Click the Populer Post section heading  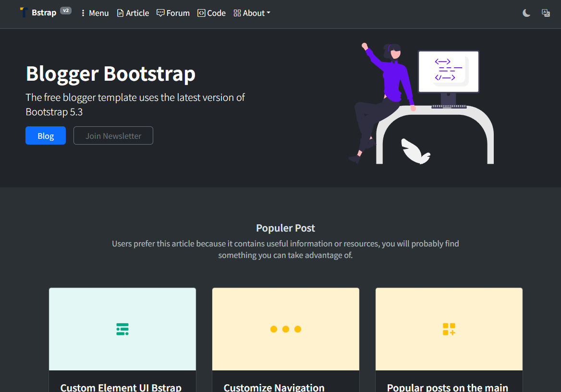pyautogui.click(x=285, y=228)
